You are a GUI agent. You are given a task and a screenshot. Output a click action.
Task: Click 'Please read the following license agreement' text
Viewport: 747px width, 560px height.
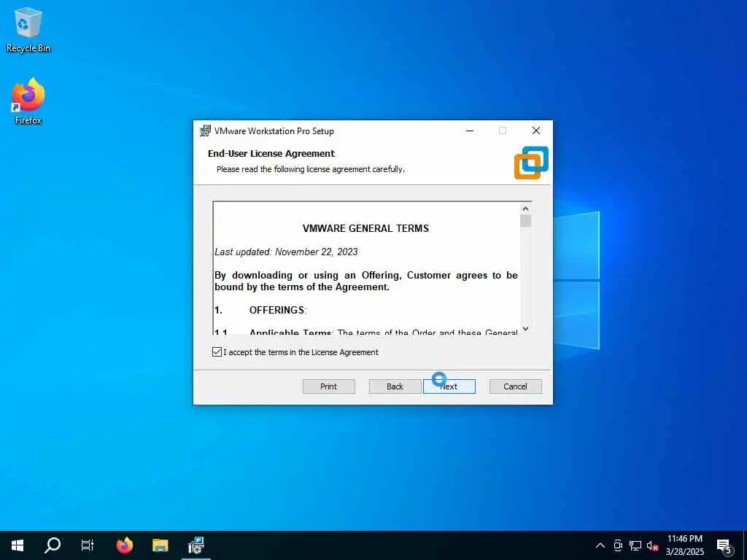[310, 169]
